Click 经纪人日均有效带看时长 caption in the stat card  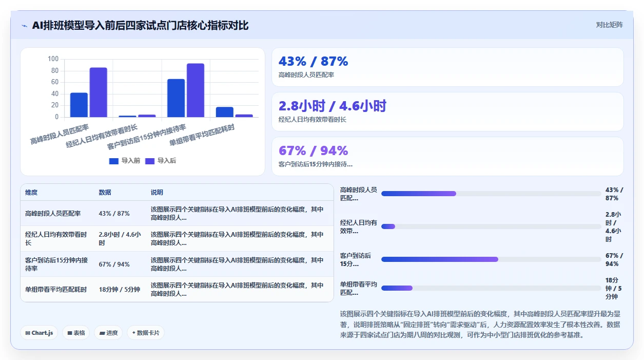pos(313,120)
